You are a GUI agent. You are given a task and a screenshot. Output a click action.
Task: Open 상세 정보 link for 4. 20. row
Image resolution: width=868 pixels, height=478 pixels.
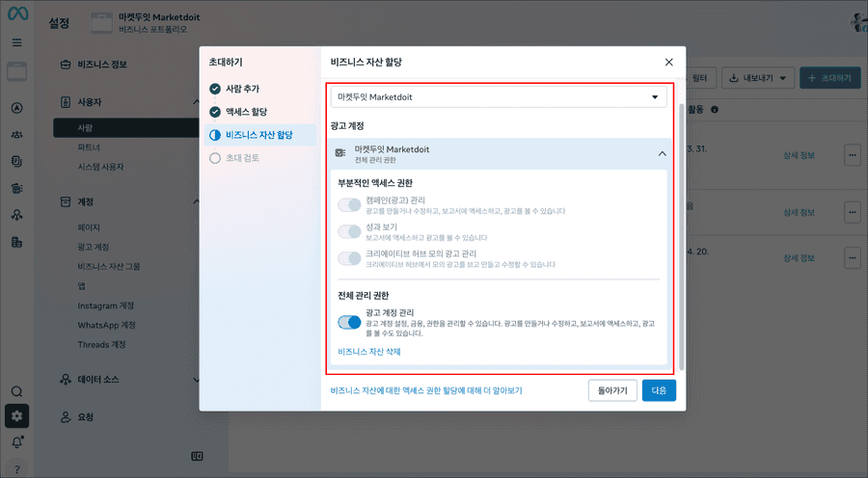tap(799, 258)
